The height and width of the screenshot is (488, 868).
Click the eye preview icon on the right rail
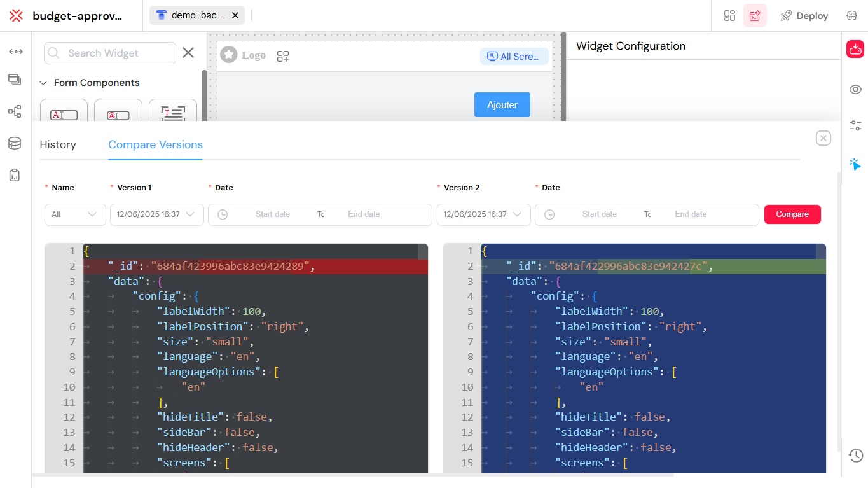coord(855,89)
